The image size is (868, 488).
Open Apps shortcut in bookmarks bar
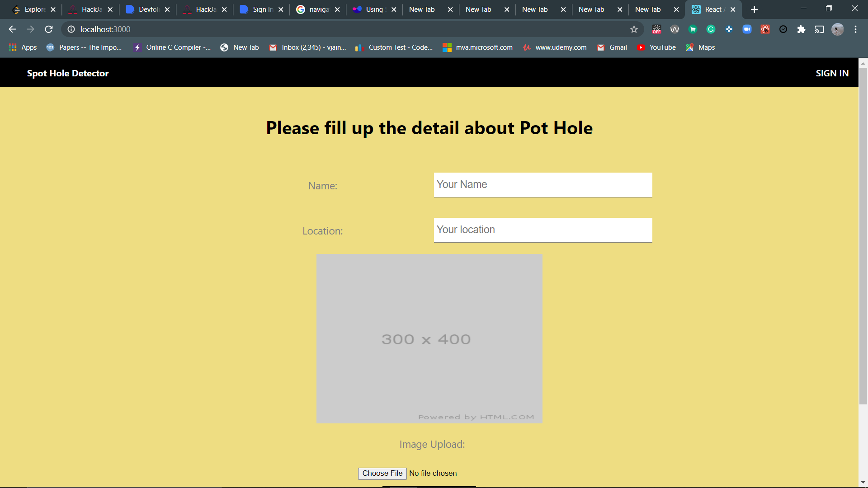[23, 47]
